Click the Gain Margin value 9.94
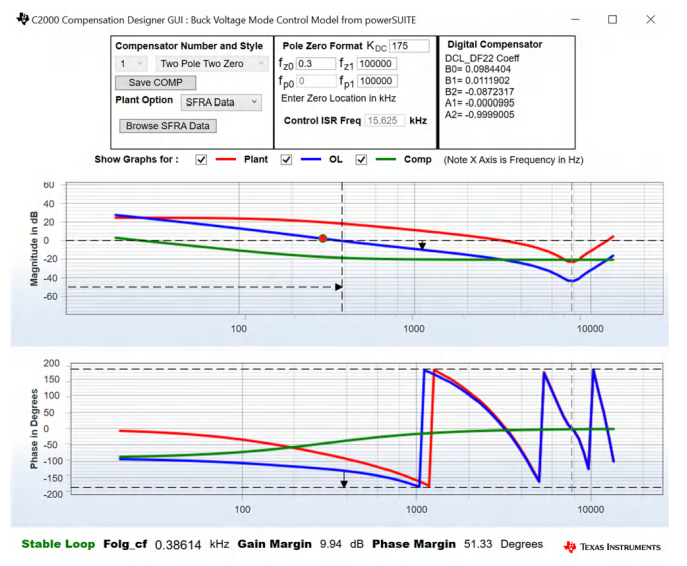The image size is (687, 566). click(x=330, y=544)
